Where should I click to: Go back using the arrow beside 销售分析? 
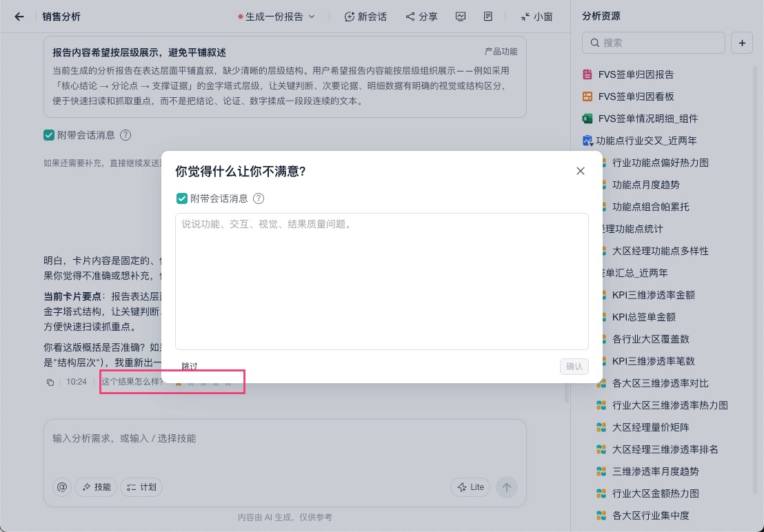point(19,17)
